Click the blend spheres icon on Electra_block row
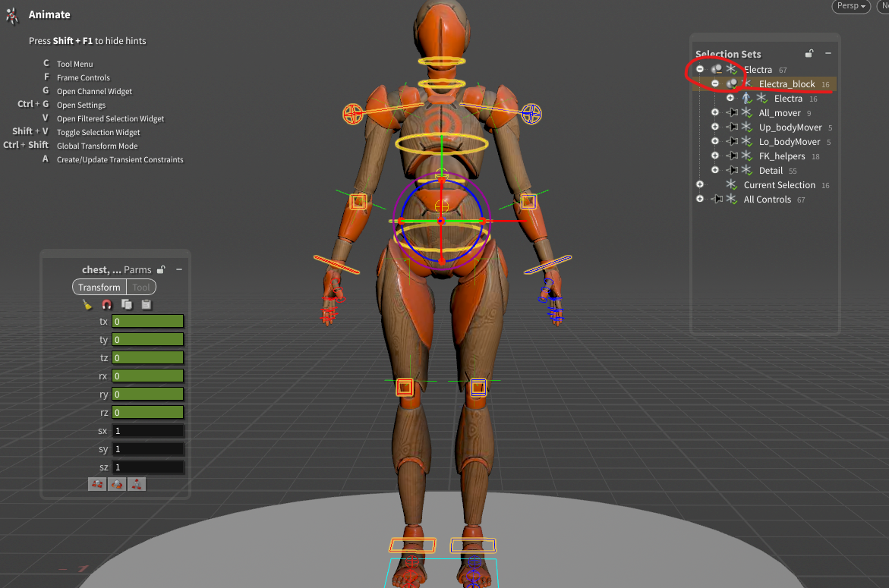Image resolution: width=889 pixels, height=588 pixels. (x=732, y=84)
